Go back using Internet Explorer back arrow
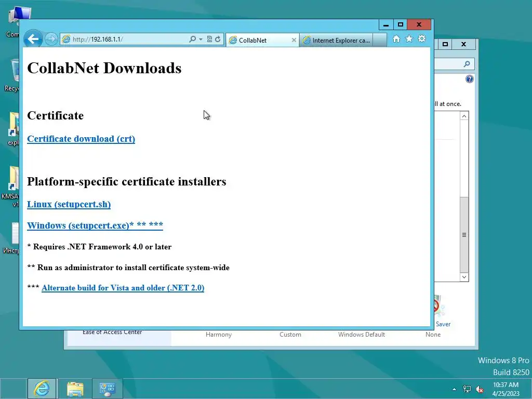 click(x=33, y=39)
